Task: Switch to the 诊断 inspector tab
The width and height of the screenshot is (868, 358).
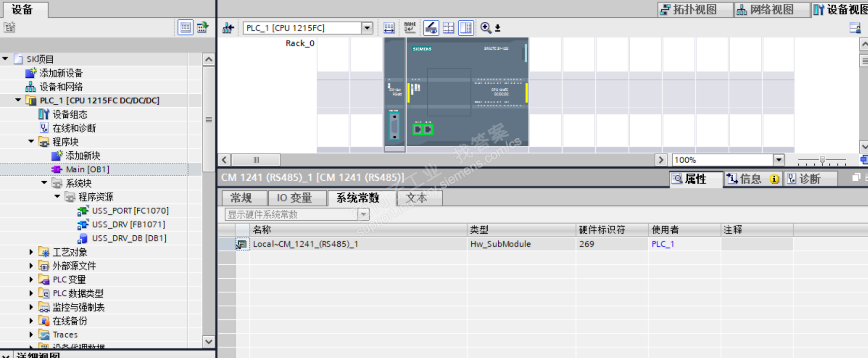Action: [x=810, y=179]
